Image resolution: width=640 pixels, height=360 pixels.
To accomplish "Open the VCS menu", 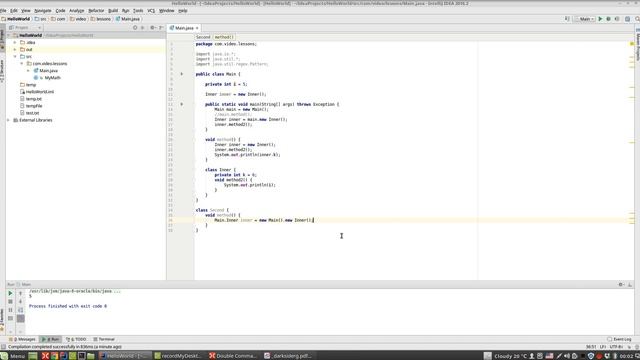I will (151, 11).
